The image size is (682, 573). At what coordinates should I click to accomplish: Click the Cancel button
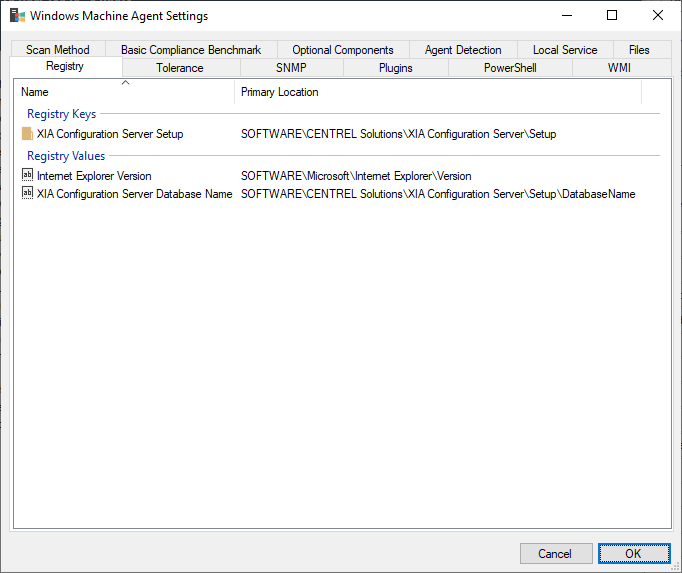556,553
